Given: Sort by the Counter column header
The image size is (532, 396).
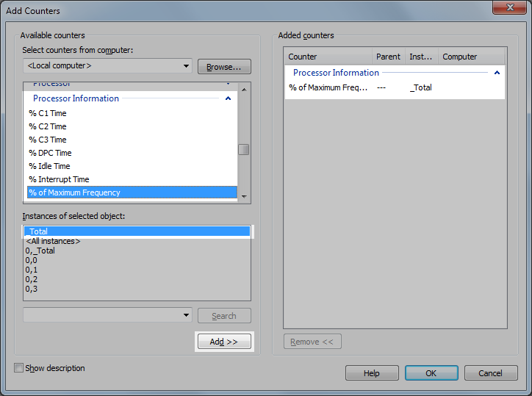Looking at the screenshot, I should tap(327, 57).
